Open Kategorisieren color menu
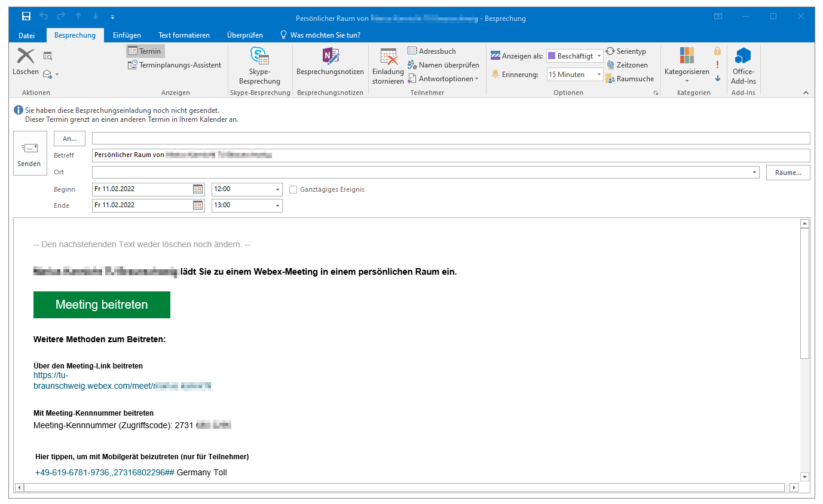 point(687,65)
